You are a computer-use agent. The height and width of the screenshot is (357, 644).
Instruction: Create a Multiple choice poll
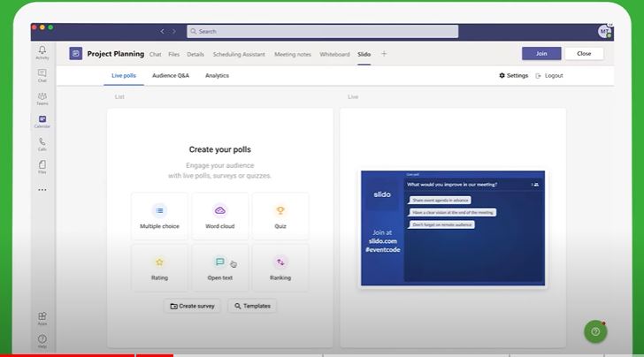159,216
